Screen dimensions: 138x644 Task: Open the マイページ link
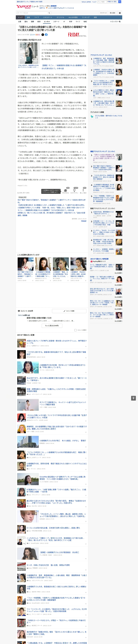point(103,13)
